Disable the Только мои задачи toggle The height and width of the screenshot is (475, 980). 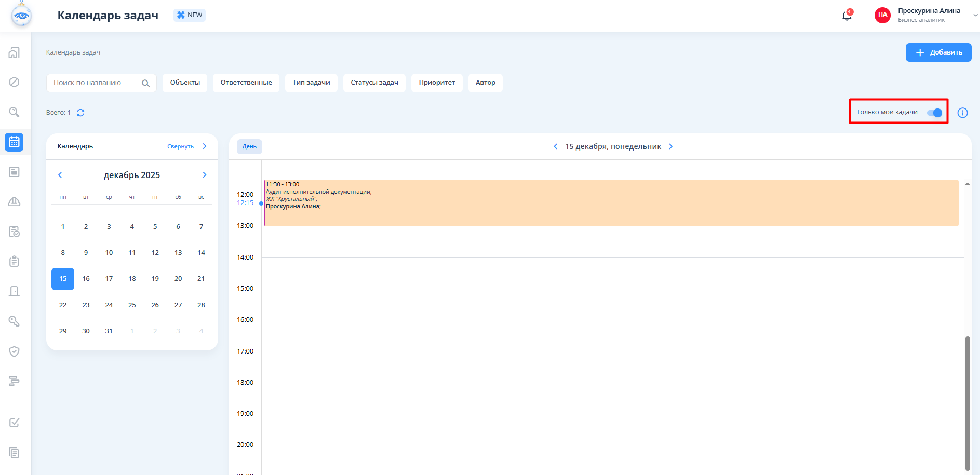point(934,113)
